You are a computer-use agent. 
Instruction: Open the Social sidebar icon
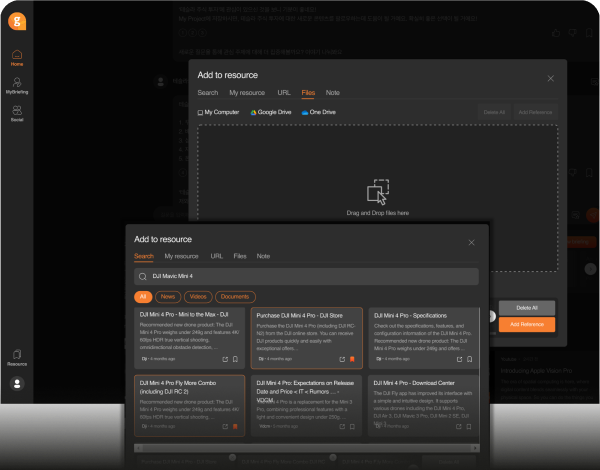17,114
